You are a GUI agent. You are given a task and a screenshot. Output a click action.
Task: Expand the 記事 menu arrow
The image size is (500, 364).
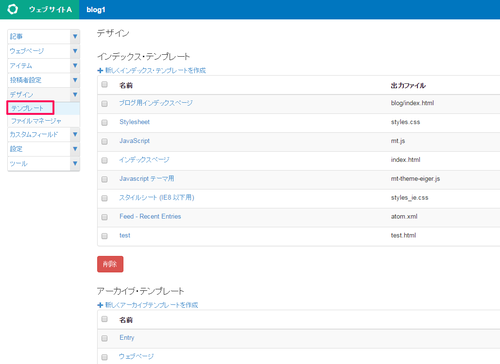coord(75,36)
